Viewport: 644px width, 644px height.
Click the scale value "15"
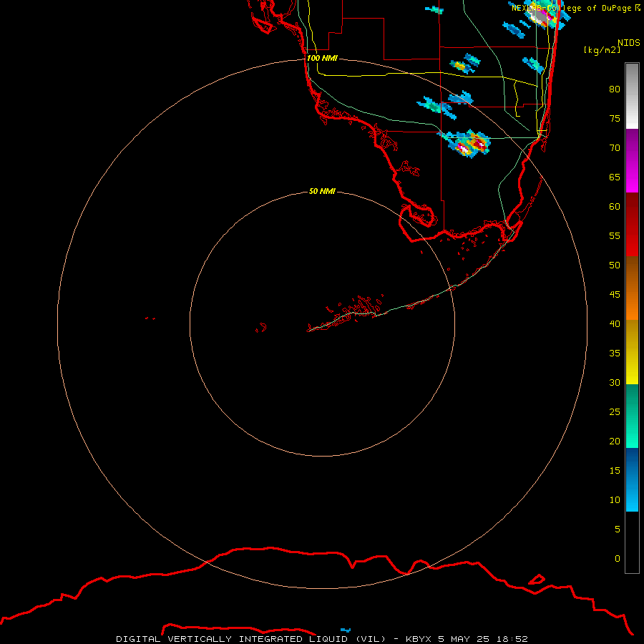615,471
